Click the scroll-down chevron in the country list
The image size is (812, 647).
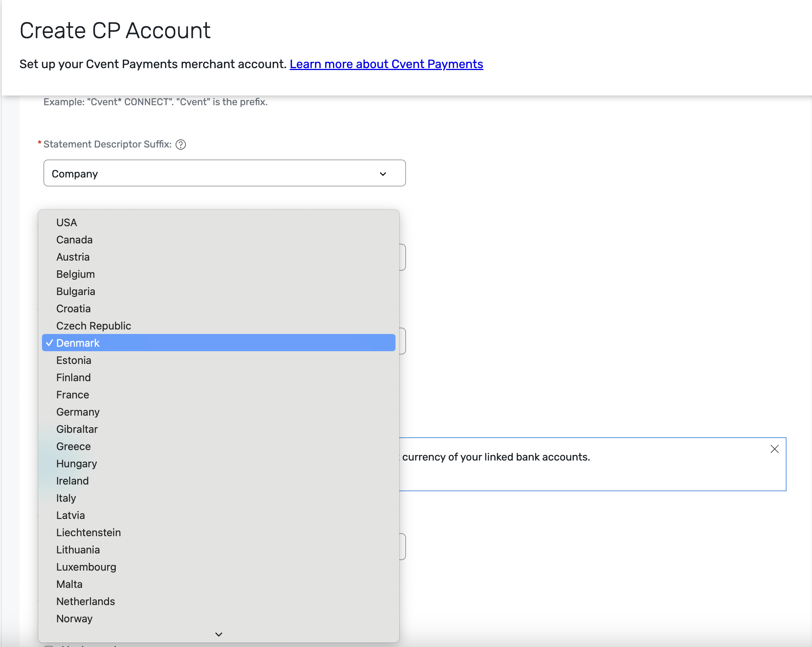[x=218, y=634]
